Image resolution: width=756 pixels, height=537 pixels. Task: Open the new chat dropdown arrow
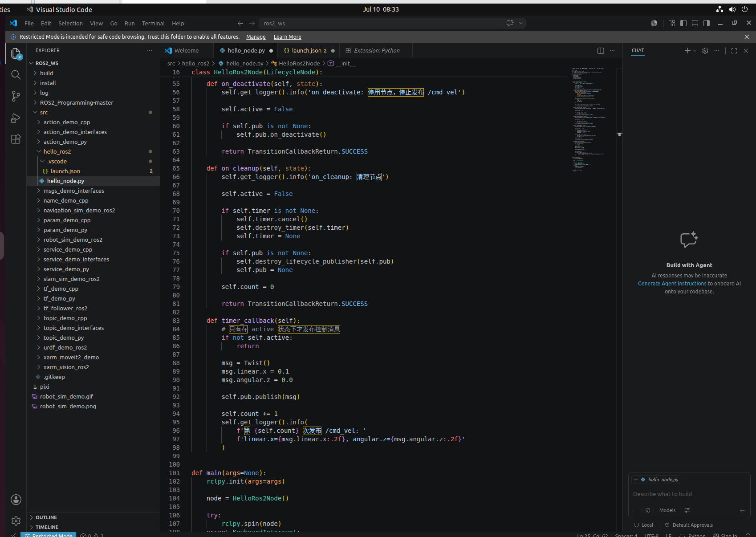pos(695,51)
